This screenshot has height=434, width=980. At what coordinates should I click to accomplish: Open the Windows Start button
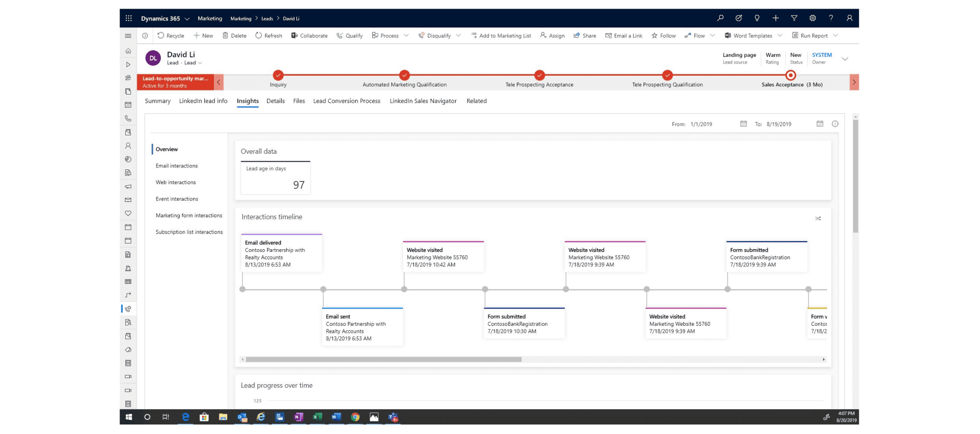(129, 417)
